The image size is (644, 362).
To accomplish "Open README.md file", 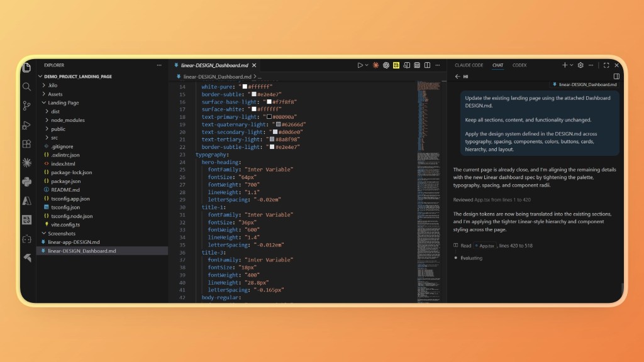I will 65,190.
